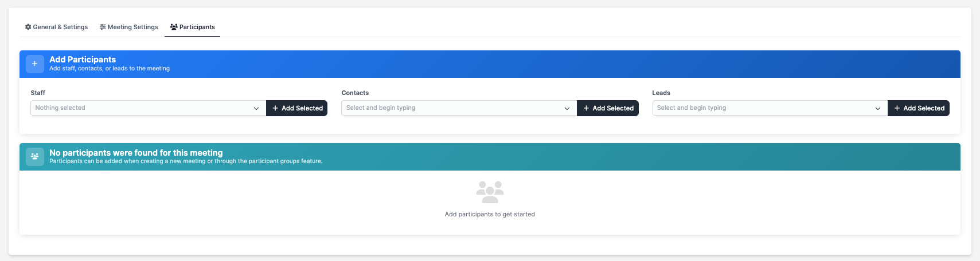The height and width of the screenshot is (261, 980).
Task: Click the 'Add Participants' heading text
Action: click(83, 60)
